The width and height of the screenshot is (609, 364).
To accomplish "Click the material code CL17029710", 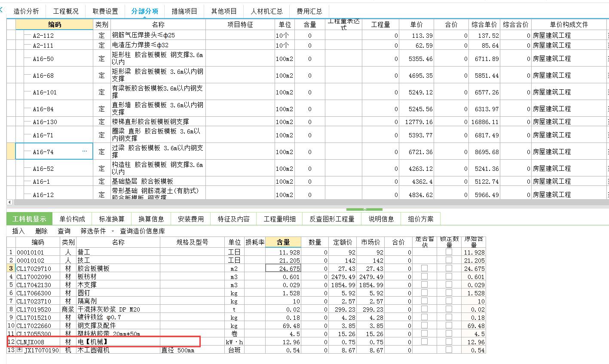I will tap(34, 268).
